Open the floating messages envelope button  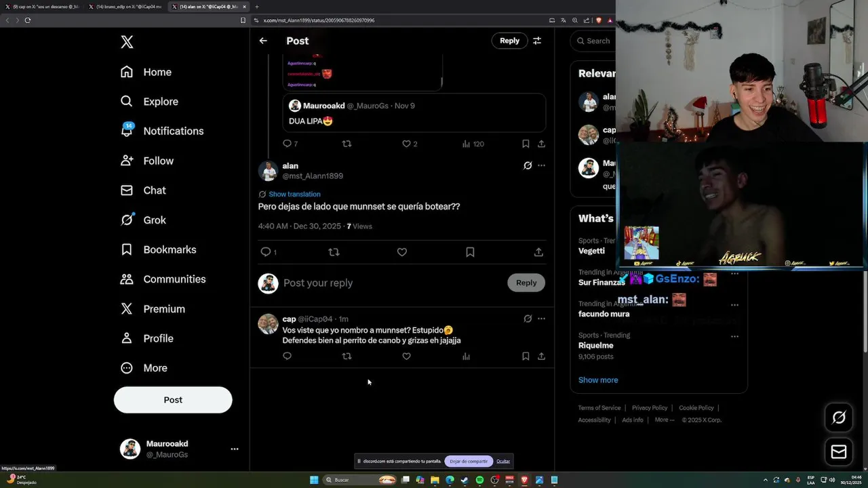click(x=839, y=452)
